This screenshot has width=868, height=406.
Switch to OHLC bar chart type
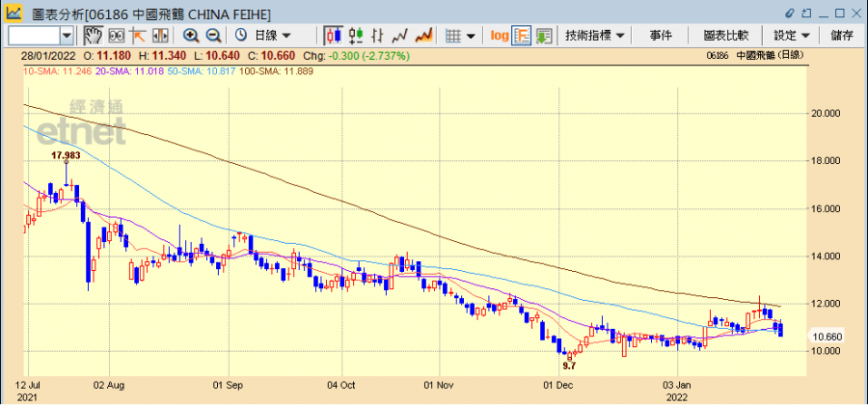pyautogui.click(x=356, y=36)
